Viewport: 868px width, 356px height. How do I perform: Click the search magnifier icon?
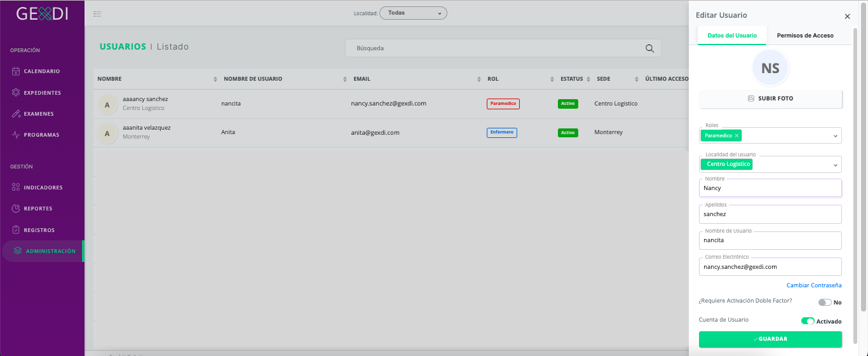[x=649, y=48]
